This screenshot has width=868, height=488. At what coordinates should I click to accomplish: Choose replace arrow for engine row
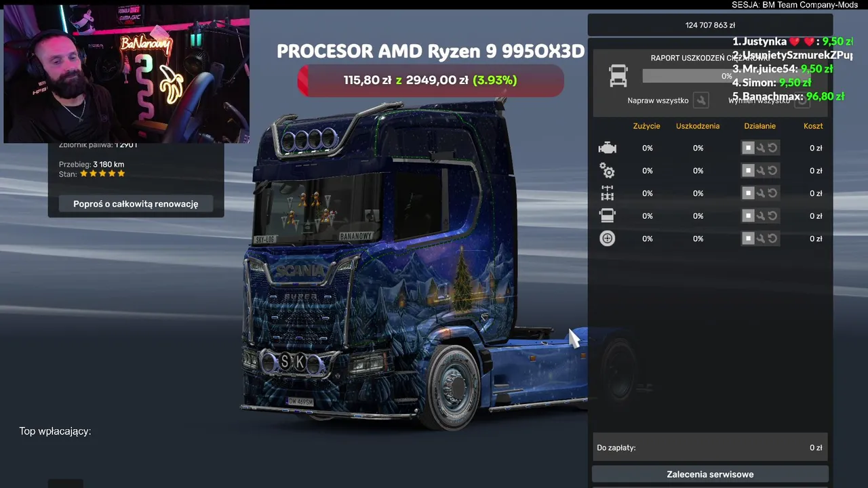(x=772, y=148)
